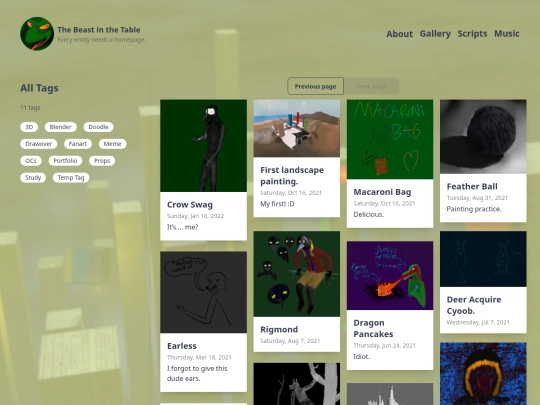
Task: Filter gallery by Drawover tag
Action: point(39,144)
